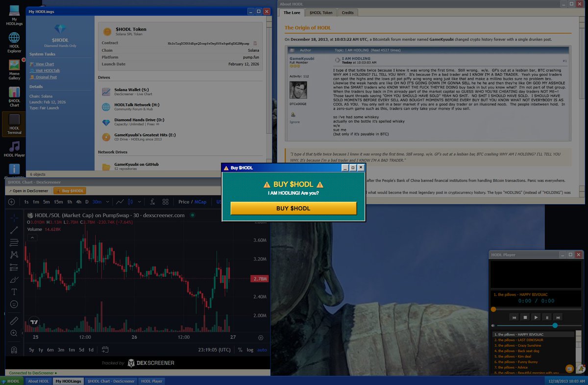Select the trend line drawing tool
The image size is (588, 385).
[x=14, y=230]
